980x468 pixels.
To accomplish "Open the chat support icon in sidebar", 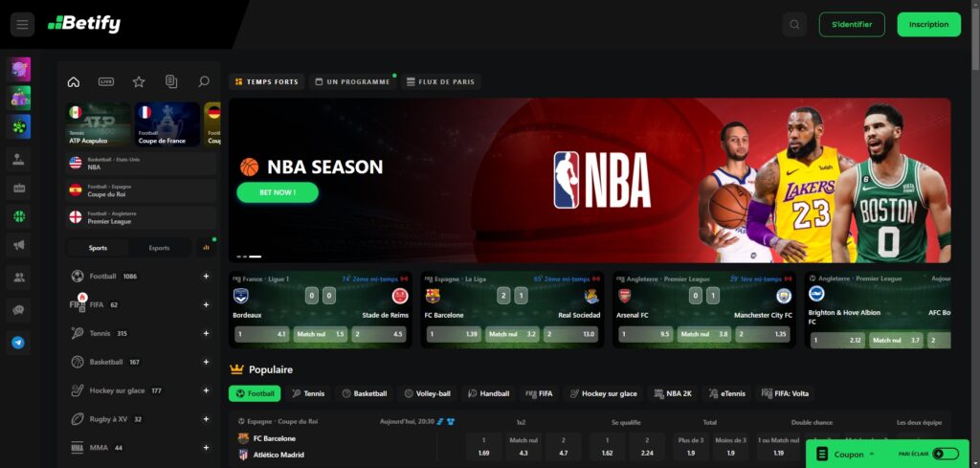I will tap(19, 310).
